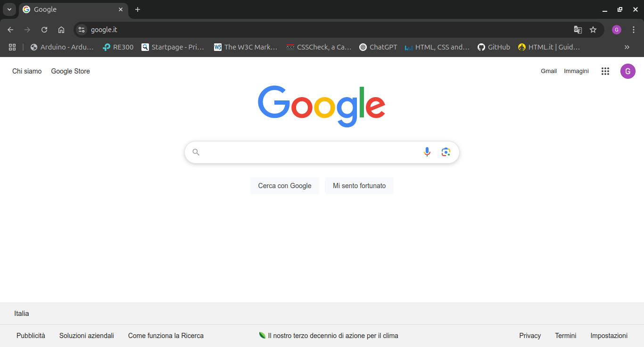This screenshot has width=644, height=347.
Task: Open the GitHub bookmark
Action: (x=494, y=47)
